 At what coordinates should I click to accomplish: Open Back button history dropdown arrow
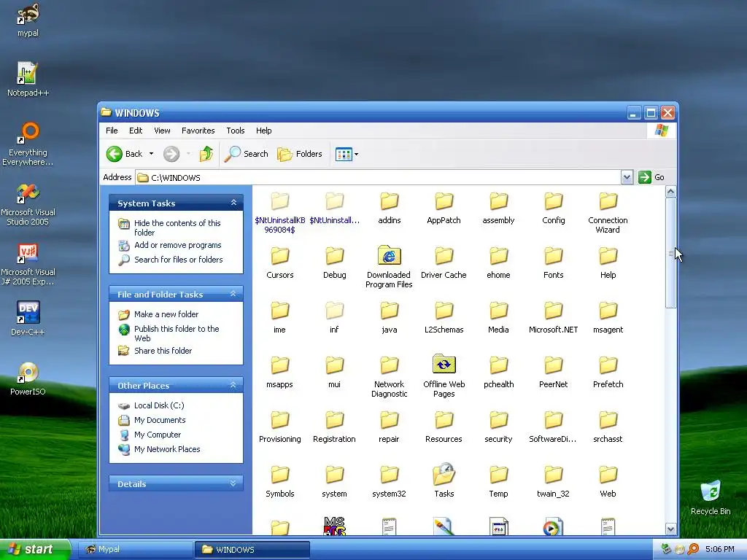pos(152,154)
